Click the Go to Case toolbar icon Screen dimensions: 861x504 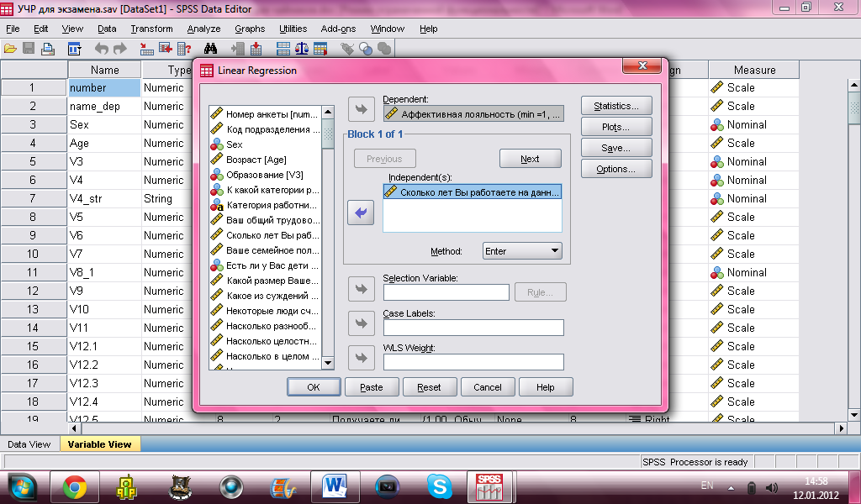pos(146,49)
